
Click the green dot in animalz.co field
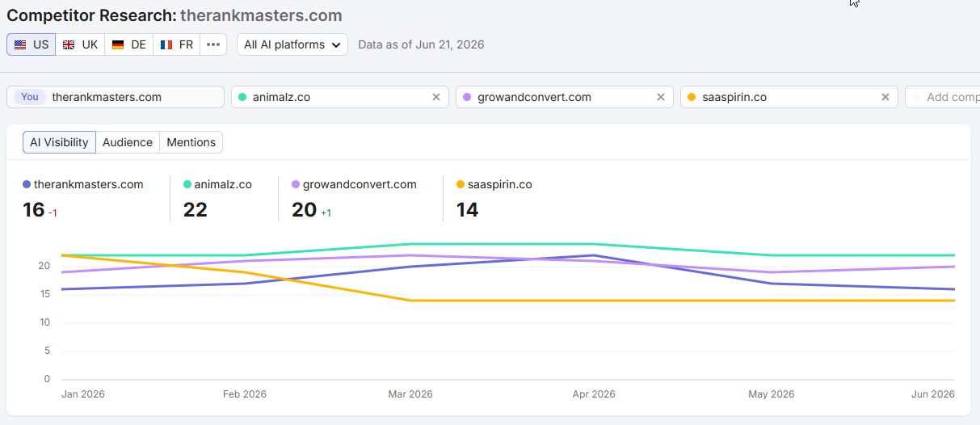[x=242, y=97]
